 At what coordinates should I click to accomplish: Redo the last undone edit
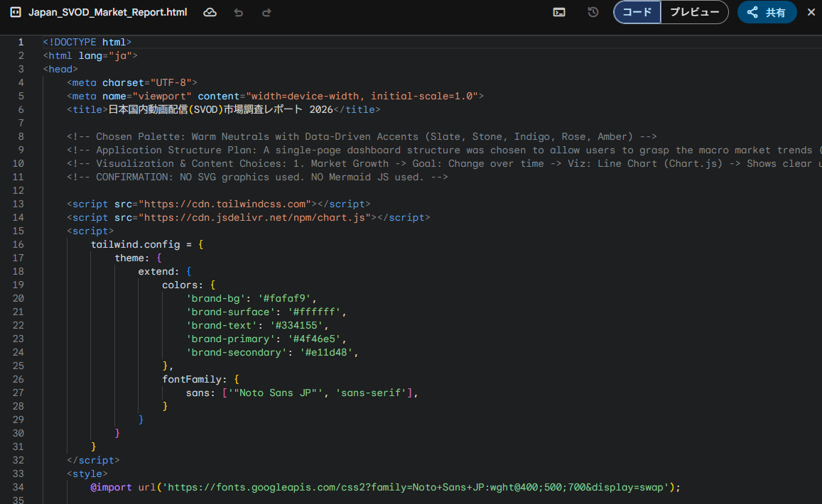click(266, 13)
